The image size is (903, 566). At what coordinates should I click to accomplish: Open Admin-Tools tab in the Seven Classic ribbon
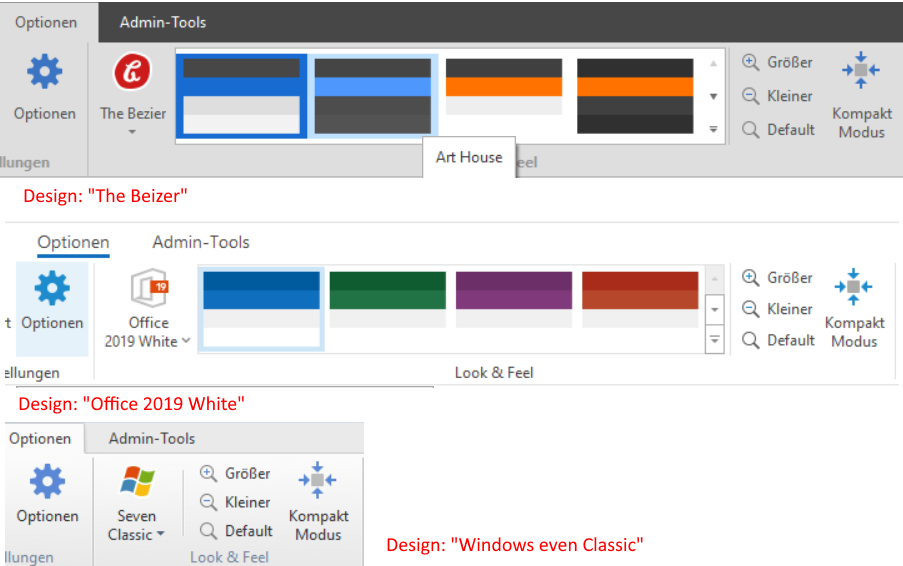[152, 438]
